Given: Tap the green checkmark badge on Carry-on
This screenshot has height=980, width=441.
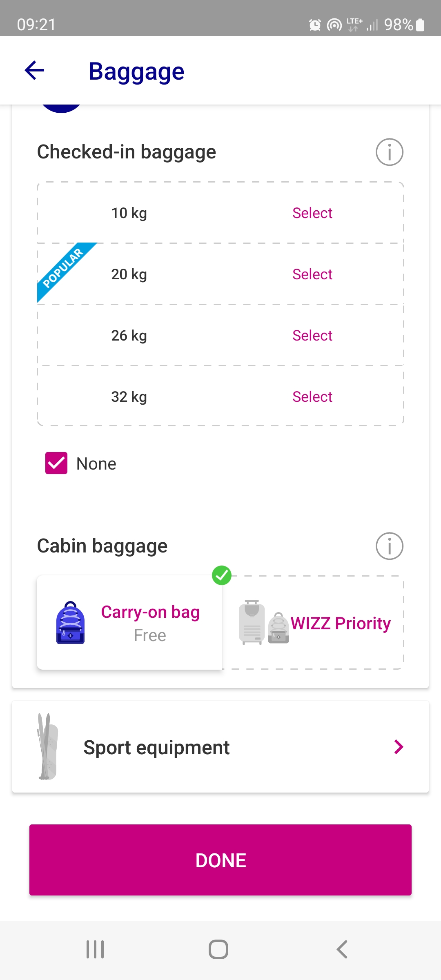Looking at the screenshot, I should [x=222, y=575].
